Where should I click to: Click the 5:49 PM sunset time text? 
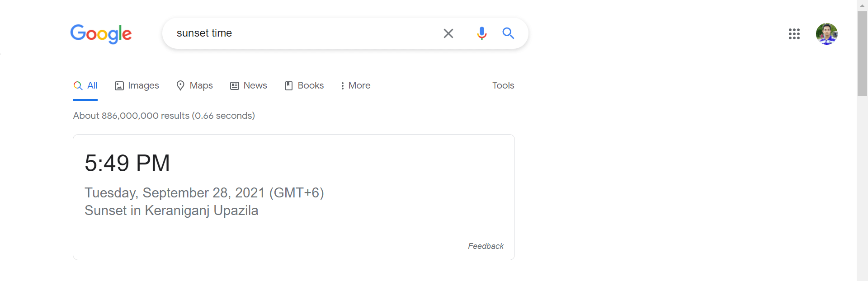[x=127, y=163]
